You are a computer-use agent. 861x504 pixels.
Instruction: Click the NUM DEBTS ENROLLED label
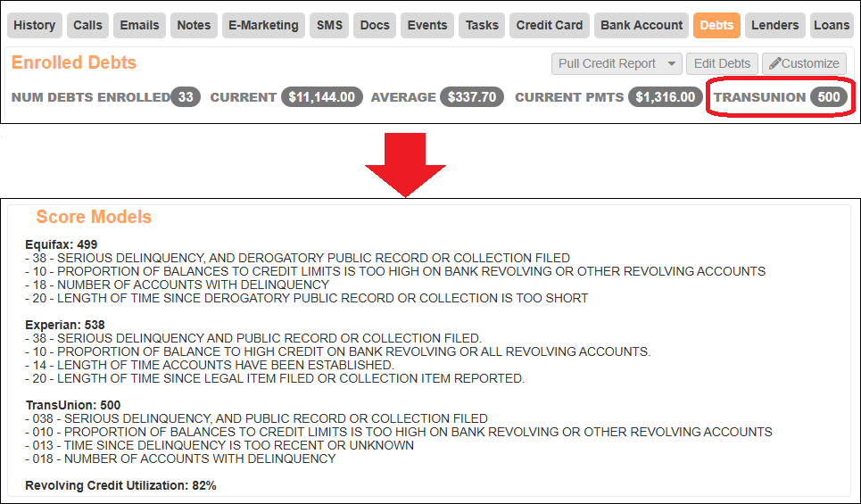91,97
